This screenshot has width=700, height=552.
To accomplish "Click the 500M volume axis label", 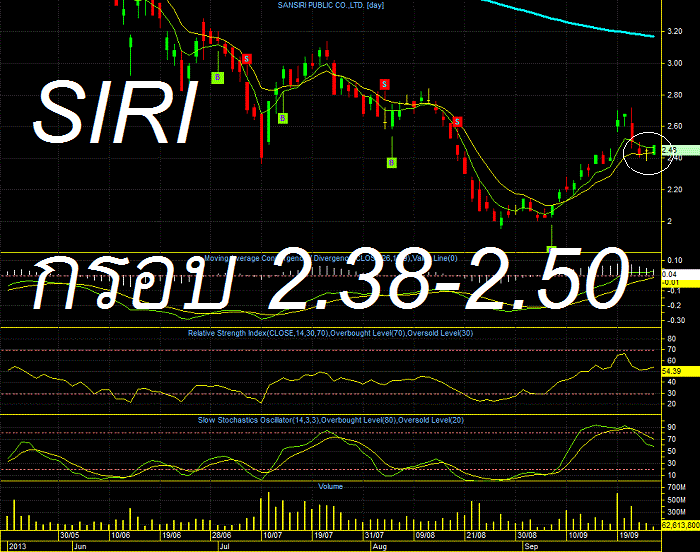I will point(677,500).
